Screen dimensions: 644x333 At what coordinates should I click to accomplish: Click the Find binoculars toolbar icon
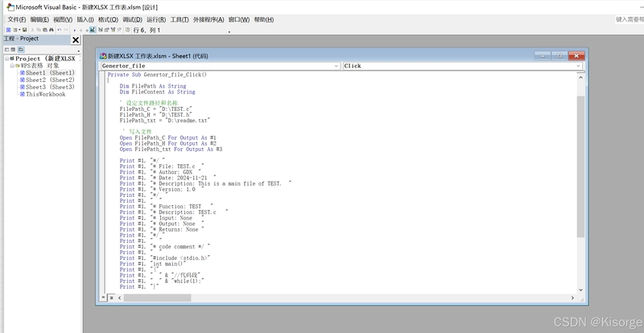coord(52,30)
